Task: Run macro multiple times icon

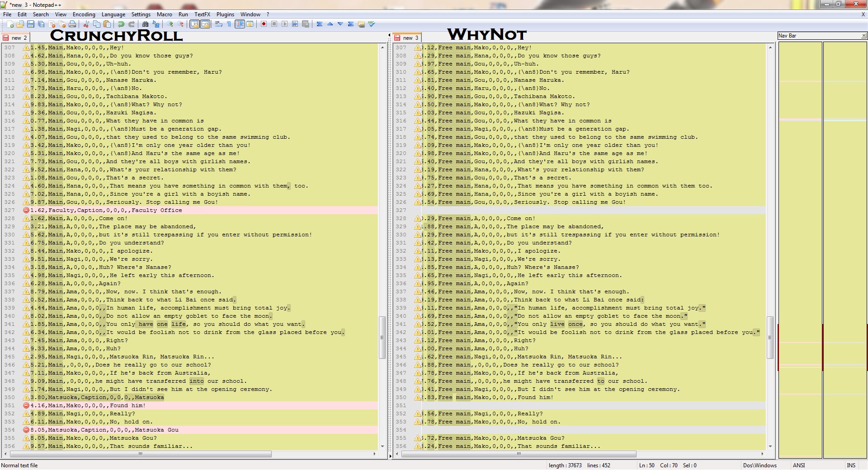Action: [x=295, y=24]
